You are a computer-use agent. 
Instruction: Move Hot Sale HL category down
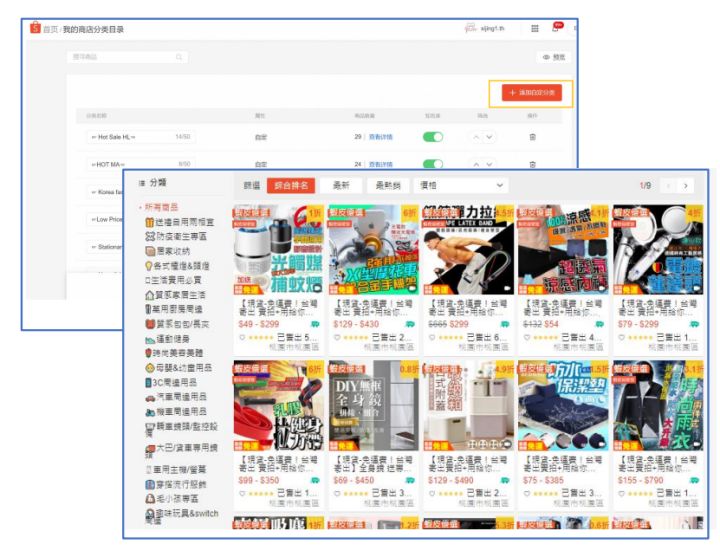coord(489,137)
